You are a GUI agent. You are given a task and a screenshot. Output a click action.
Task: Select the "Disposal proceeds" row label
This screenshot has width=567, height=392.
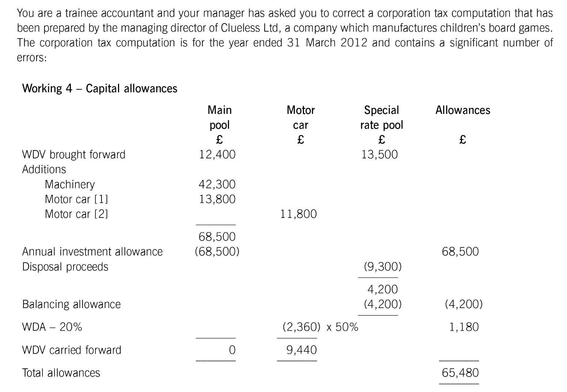[x=65, y=267]
